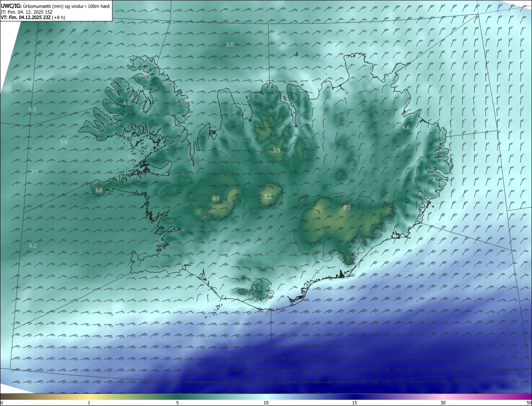Click the 1 label on the color scale
532x406 pixels.
click(89, 403)
